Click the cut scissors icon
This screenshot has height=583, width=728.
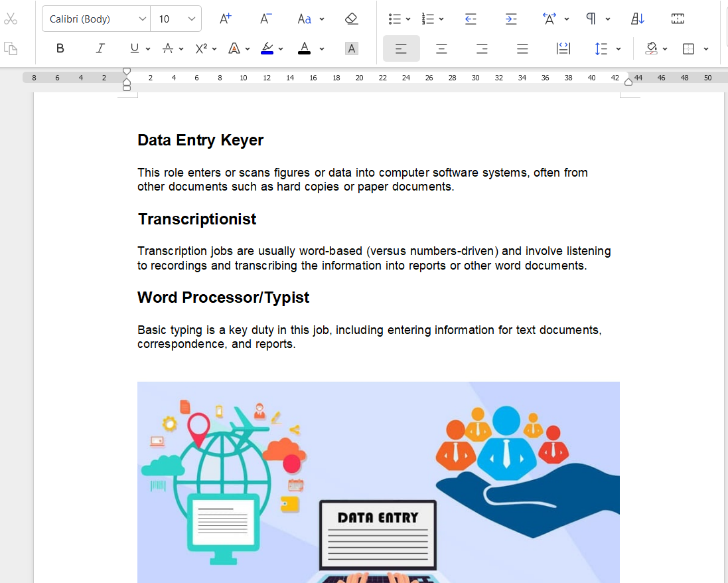coord(11,19)
